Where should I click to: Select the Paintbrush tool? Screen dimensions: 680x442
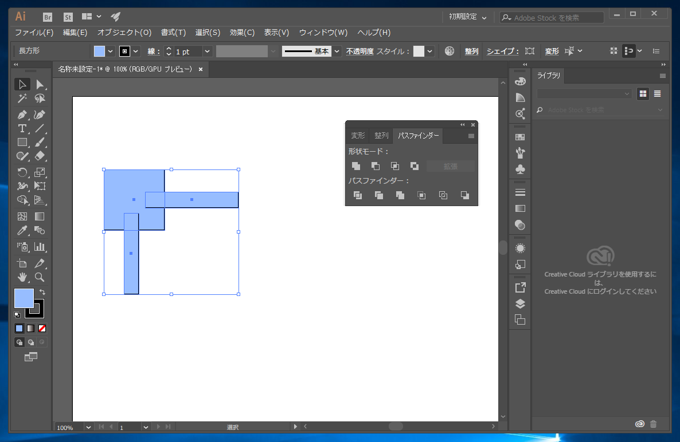39,142
